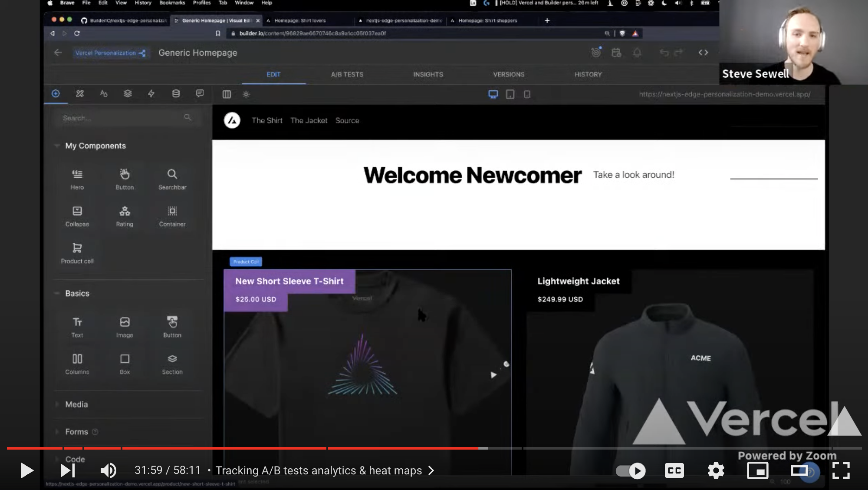Switch to the A/B TESTS tab

[x=347, y=74]
